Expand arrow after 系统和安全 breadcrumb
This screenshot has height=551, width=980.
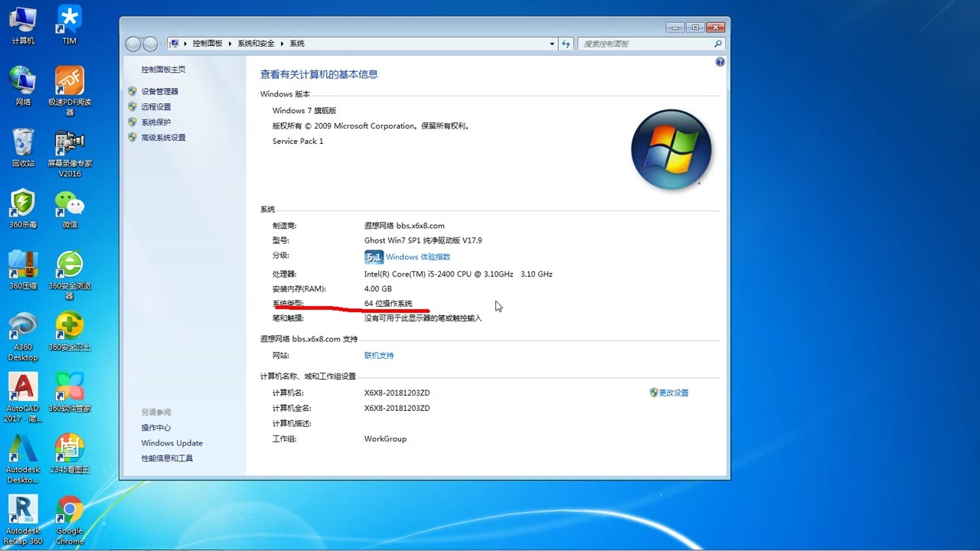click(x=282, y=44)
